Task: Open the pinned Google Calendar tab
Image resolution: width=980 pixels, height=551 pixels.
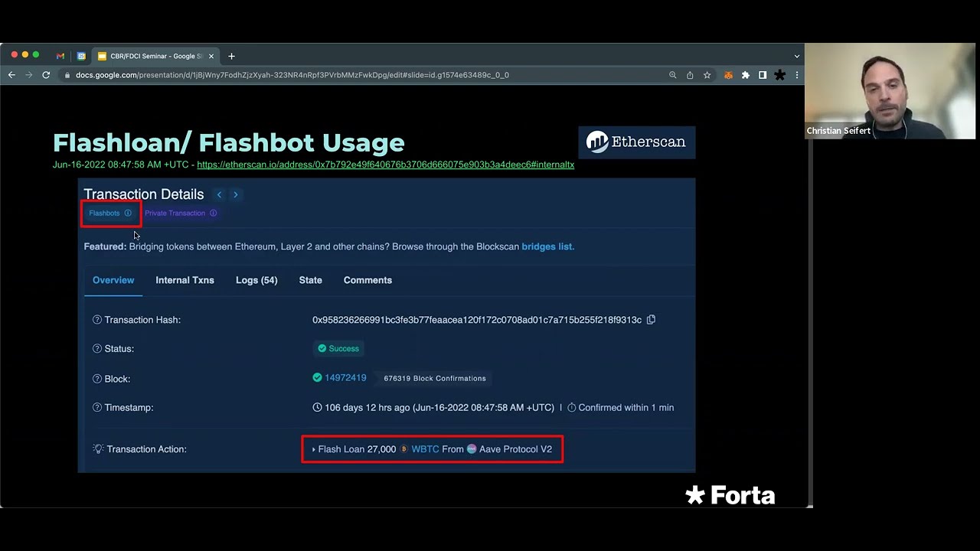Action: [x=81, y=56]
